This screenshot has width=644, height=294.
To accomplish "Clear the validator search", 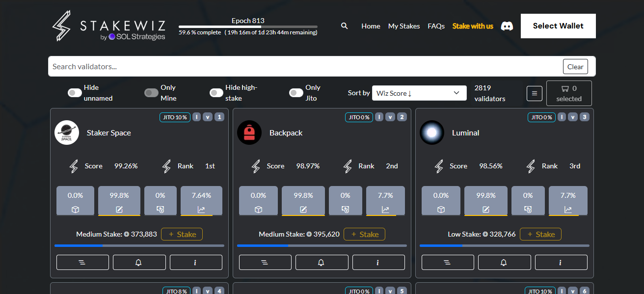I will pyautogui.click(x=575, y=67).
